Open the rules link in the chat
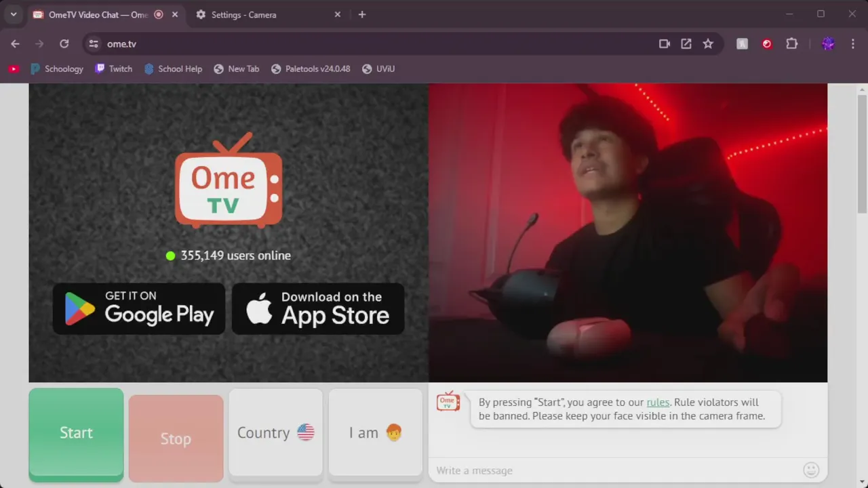This screenshot has width=868, height=488. [x=658, y=403]
